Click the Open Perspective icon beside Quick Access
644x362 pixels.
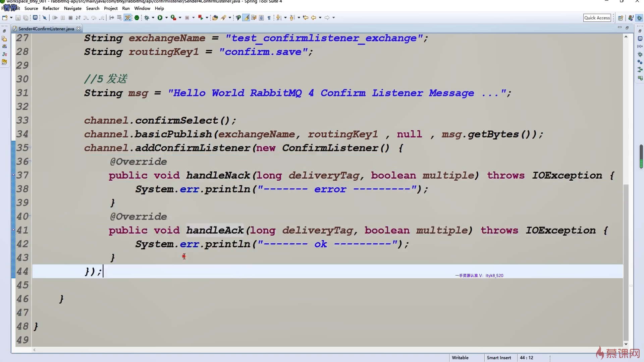621,18
